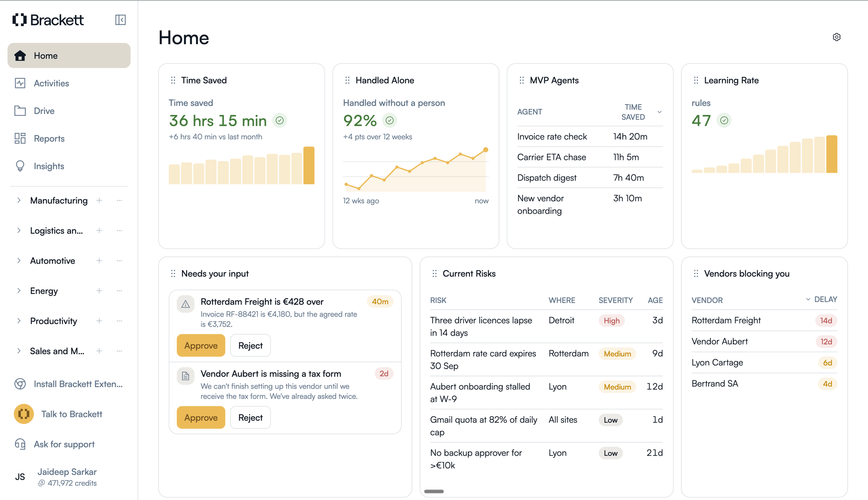Expand the Logistics an... section
This screenshot has height=500, width=868.
pyautogui.click(x=19, y=231)
